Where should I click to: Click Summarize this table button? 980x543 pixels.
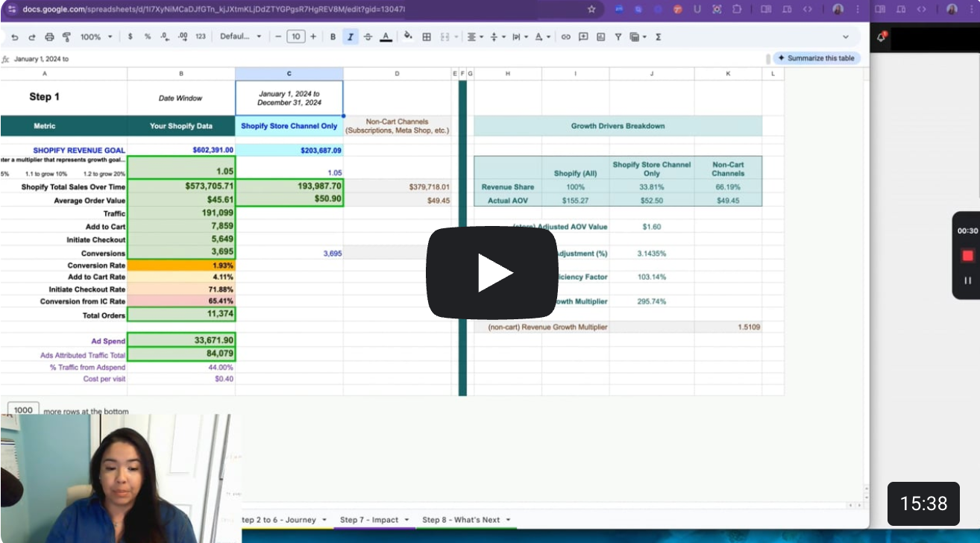coord(816,58)
